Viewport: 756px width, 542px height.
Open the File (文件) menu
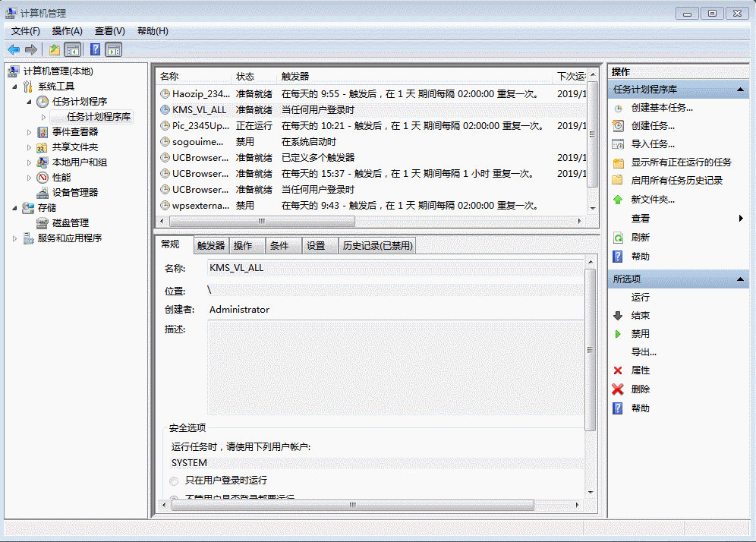(x=26, y=31)
